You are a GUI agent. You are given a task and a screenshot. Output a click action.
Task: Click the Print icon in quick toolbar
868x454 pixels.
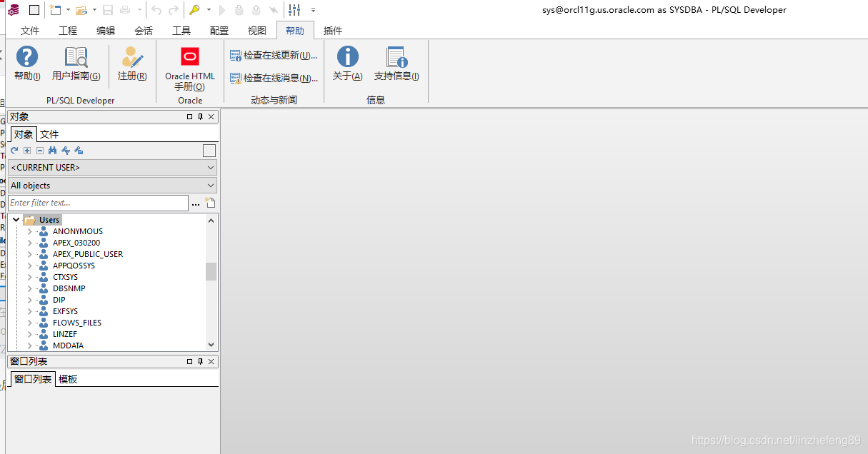(125, 10)
